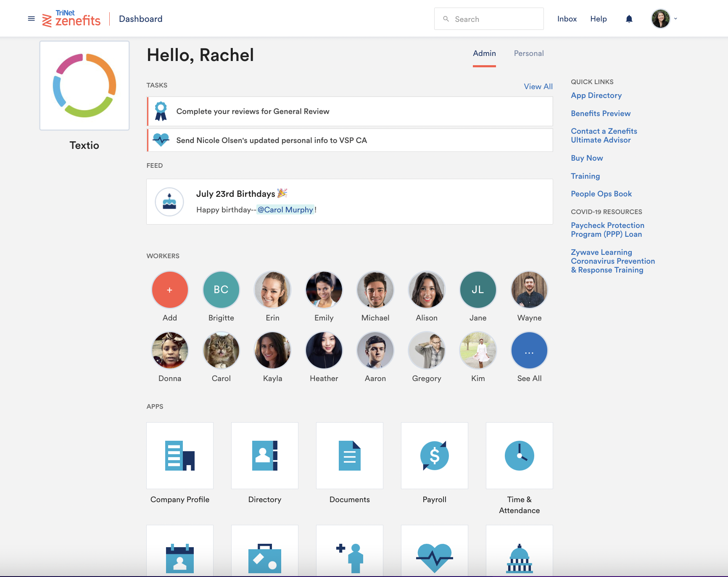Open Erin's worker profile photo

[x=272, y=289]
